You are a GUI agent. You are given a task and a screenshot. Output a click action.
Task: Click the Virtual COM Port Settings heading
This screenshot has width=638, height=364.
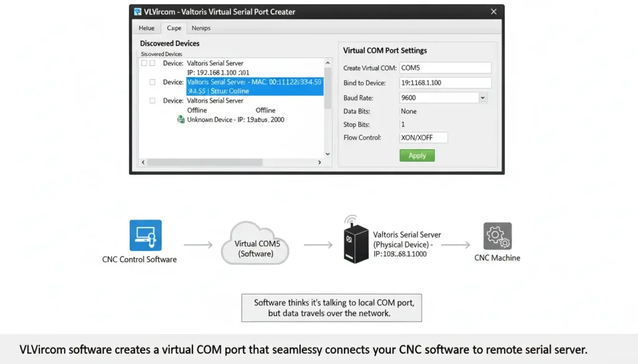click(x=385, y=50)
